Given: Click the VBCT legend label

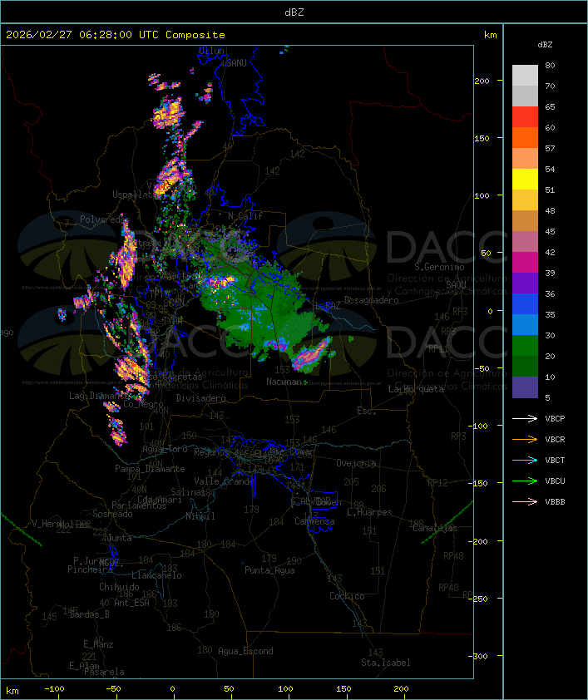Looking at the screenshot, I should (x=555, y=460).
